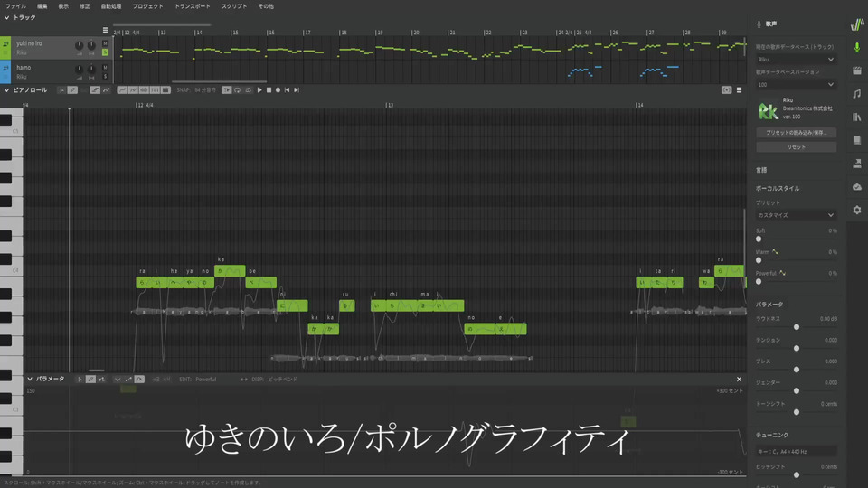Viewport: 868px width, 488px height.
Task: Open the note properties clapper icon in sidebar
Action: 857,70
